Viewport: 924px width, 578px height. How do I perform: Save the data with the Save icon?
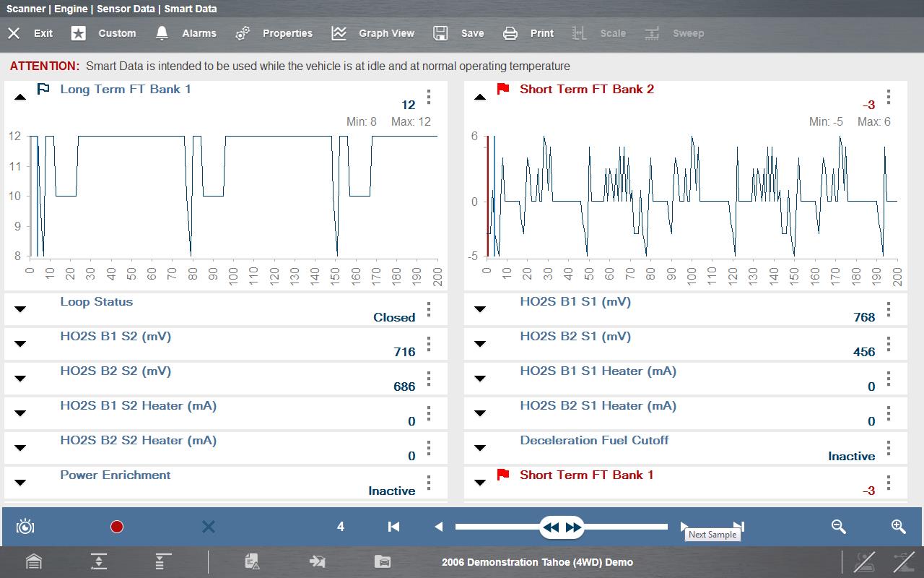440,33
